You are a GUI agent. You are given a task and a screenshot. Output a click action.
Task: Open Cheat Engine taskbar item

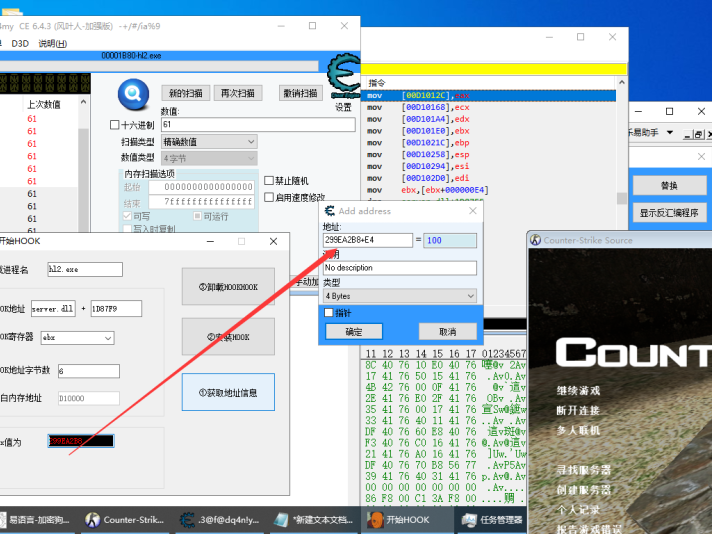pos(219,520)
